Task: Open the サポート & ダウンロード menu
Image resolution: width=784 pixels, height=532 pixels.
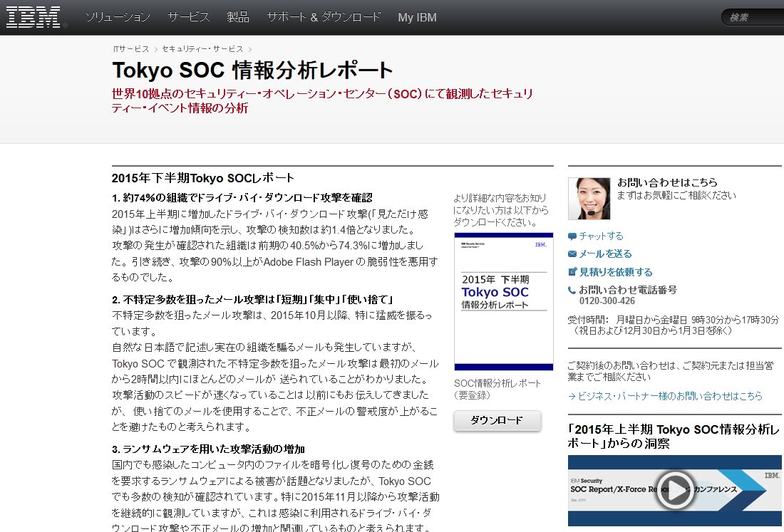Action: [x=324, y=18]
